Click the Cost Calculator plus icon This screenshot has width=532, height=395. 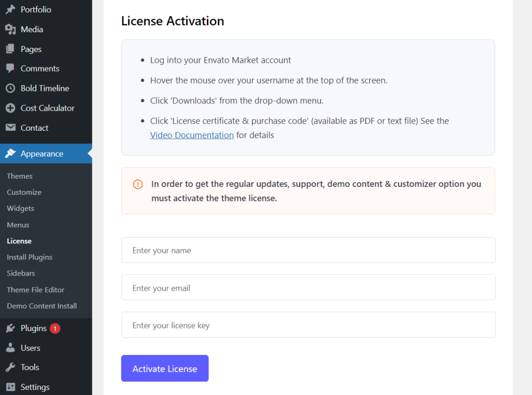click(x=11, y=108)
